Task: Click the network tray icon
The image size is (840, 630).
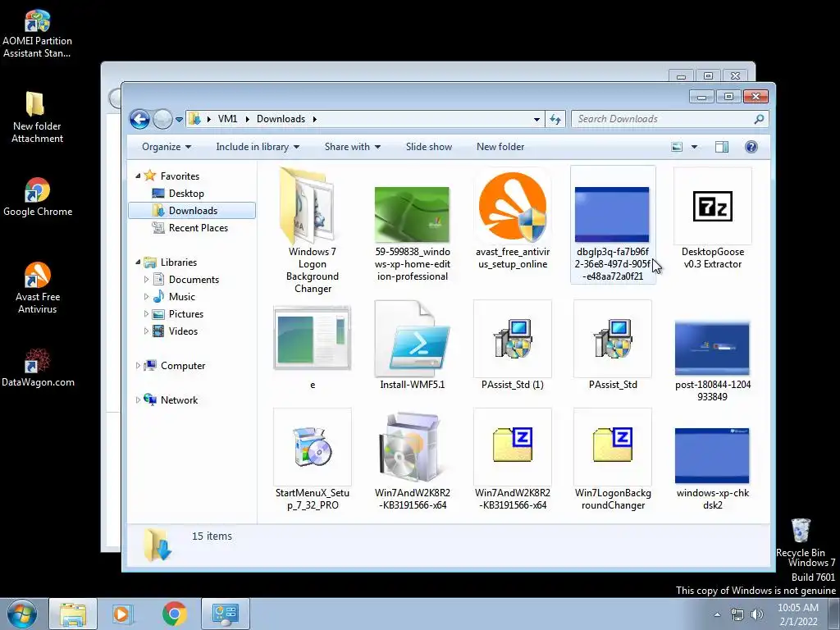Action: tap(737, 615)
